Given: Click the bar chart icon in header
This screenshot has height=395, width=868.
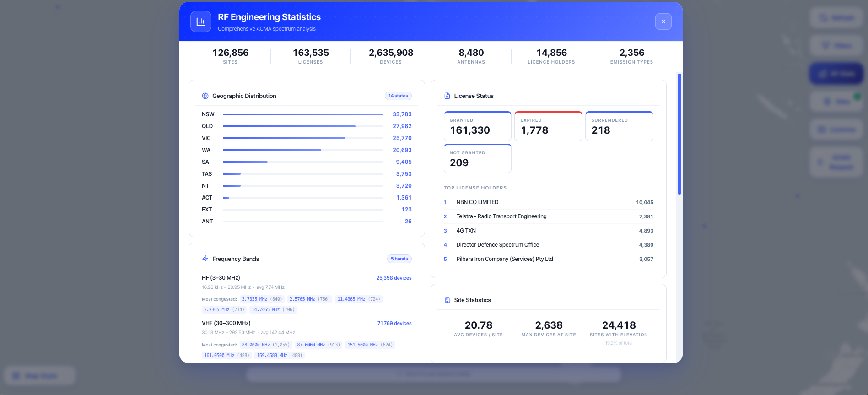Looking at the screenshot, I should [200, 22].
